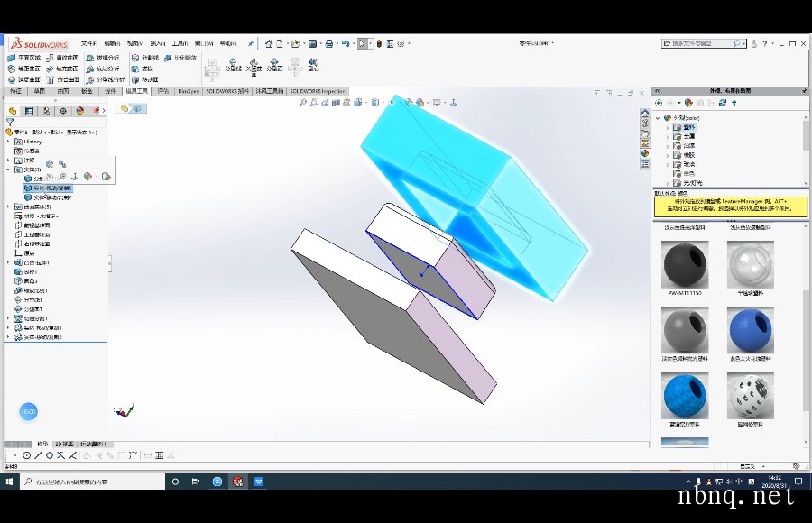The height and width of the screenshot is (523, 812).
Task: Click the Knit Surface tool
Action: pos(63,79)
